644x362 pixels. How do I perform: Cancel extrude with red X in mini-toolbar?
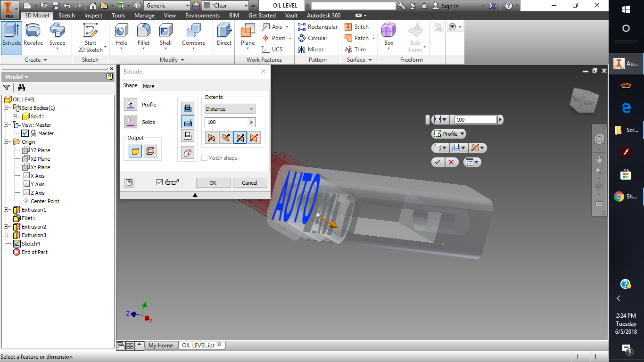[x=451, y=162]
